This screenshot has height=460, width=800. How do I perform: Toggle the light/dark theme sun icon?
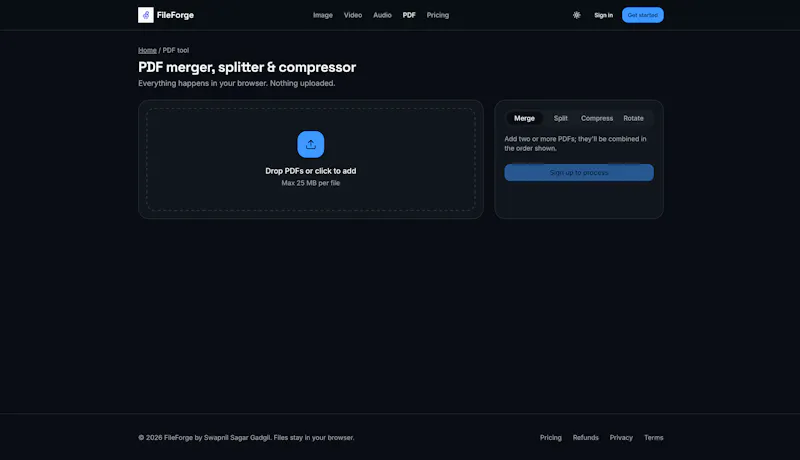[x=577, y=15]
